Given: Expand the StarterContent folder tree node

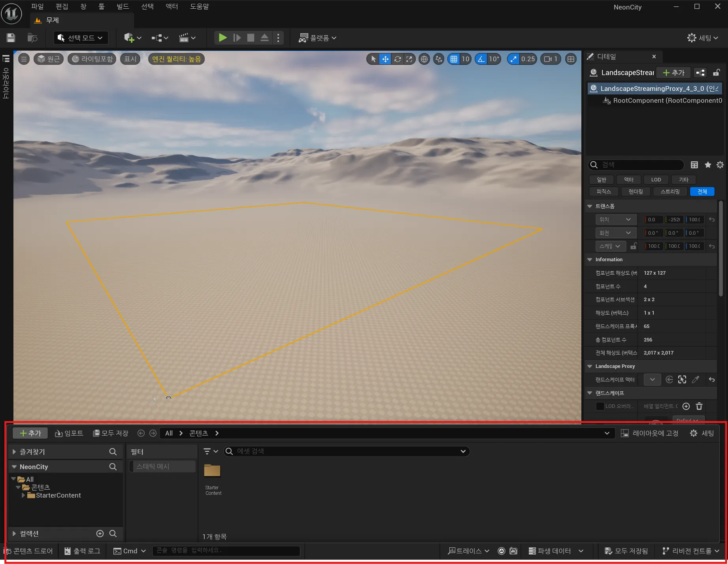Looking at the screenshot, I should click(x=23, y=495).
